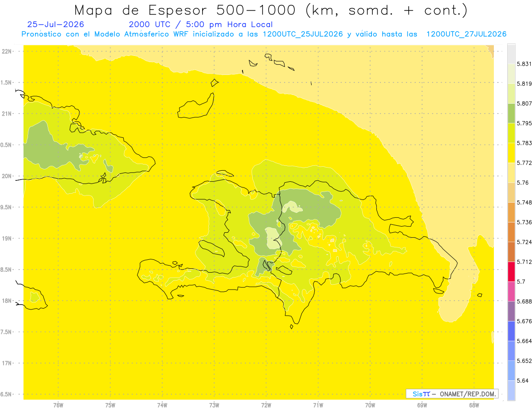Click the legend value 5.688
Image resolution: width=532 pixels, height=411 pixels.
click(x=524, y=301)
